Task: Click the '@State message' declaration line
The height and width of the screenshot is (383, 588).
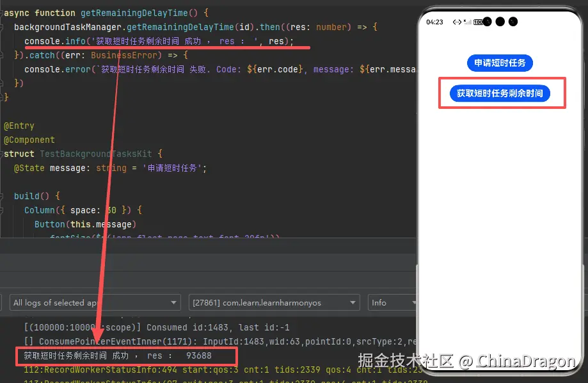Action: point(110,168)
